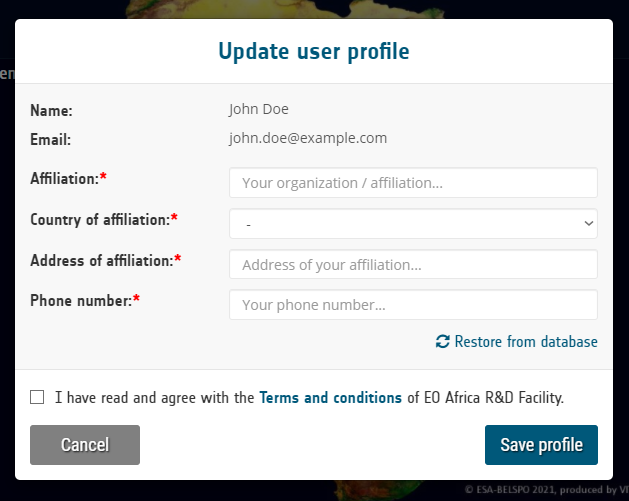
Task: Open the Terms and conditions link
Action: pos(331,398)
